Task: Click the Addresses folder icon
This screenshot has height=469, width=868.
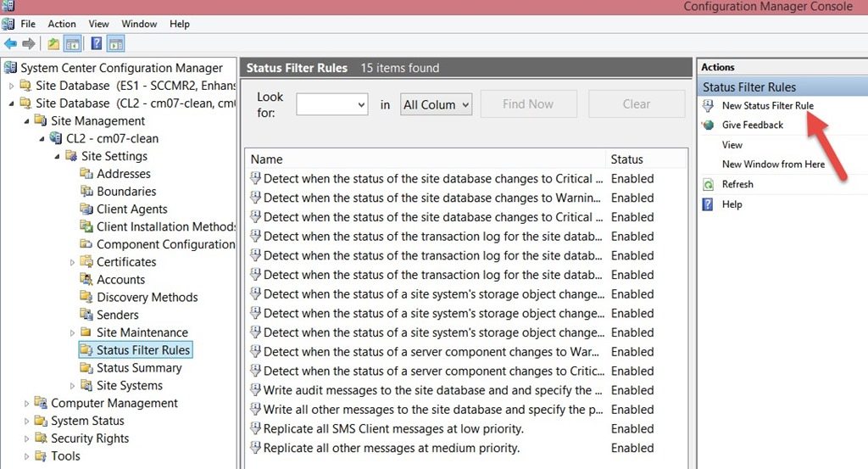Action: tap(86, 173)
